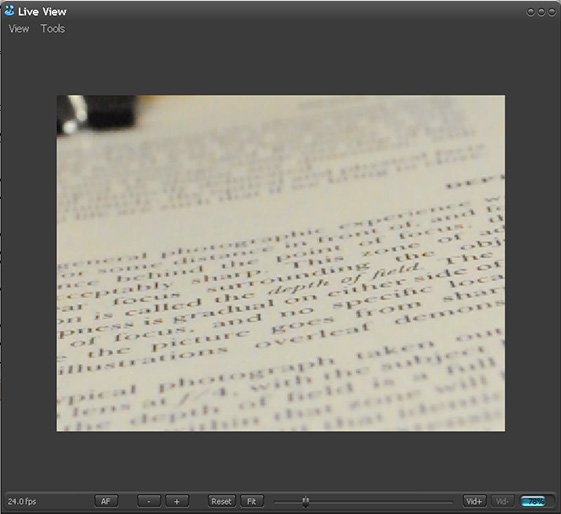
Task: Click the last window control circle
Action: point(552,12)
